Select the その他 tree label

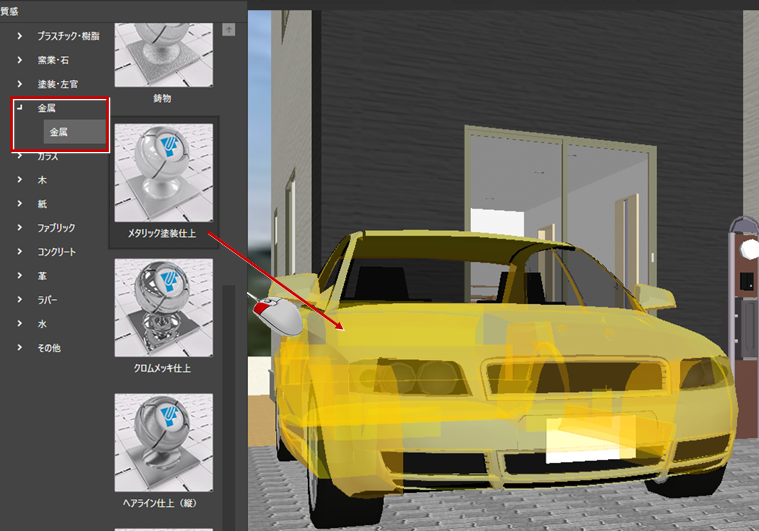[x=49, y=348]
